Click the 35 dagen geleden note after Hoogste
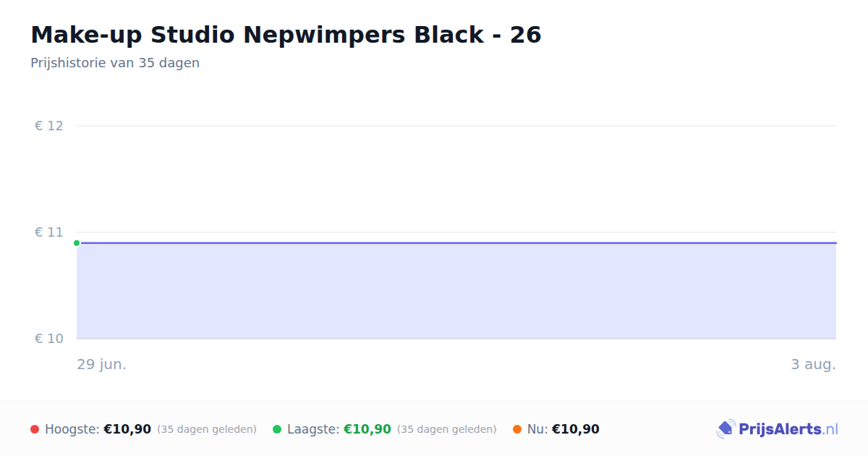This screenshot has width=868, height=456. point(207,429)
